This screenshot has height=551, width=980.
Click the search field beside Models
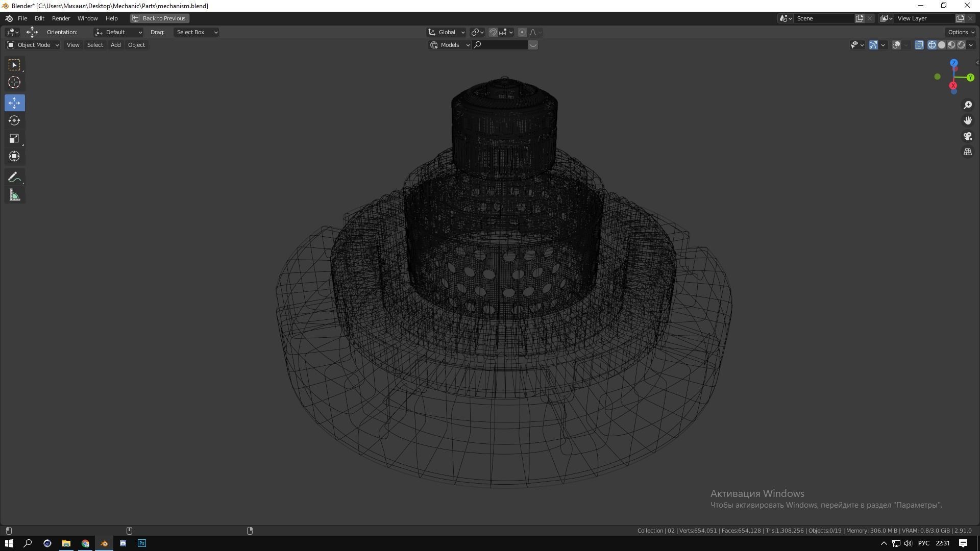pos(500,45)
